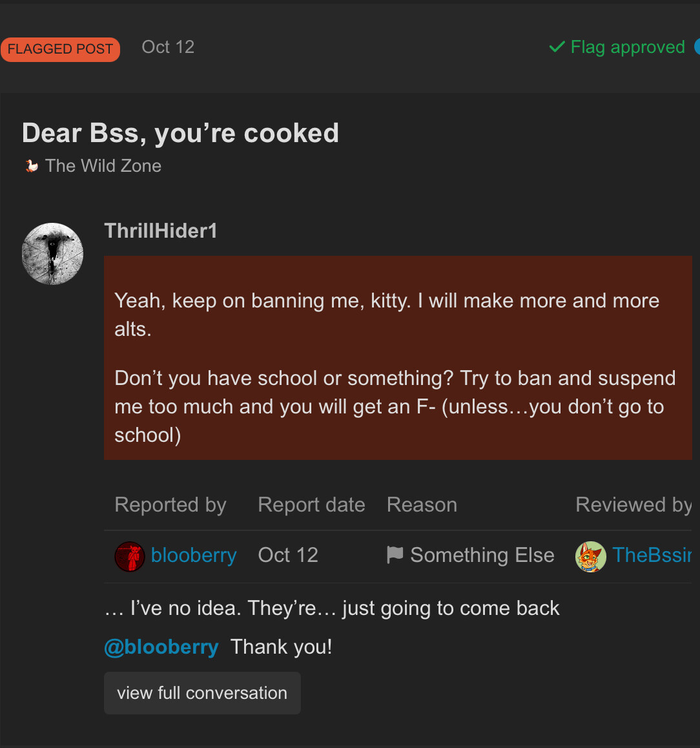Click the Oct 12 date next to FLAGGED POST
This screenshot has height=748, width=700.
coord(168,47)
